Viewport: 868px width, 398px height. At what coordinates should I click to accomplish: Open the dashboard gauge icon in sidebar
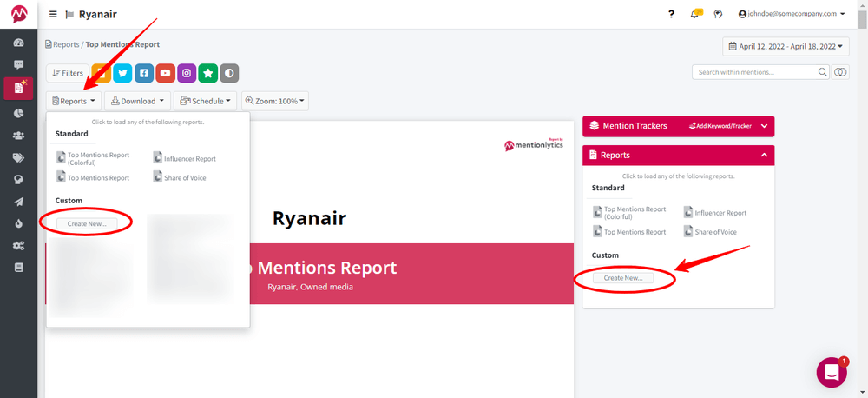[19, 43]
